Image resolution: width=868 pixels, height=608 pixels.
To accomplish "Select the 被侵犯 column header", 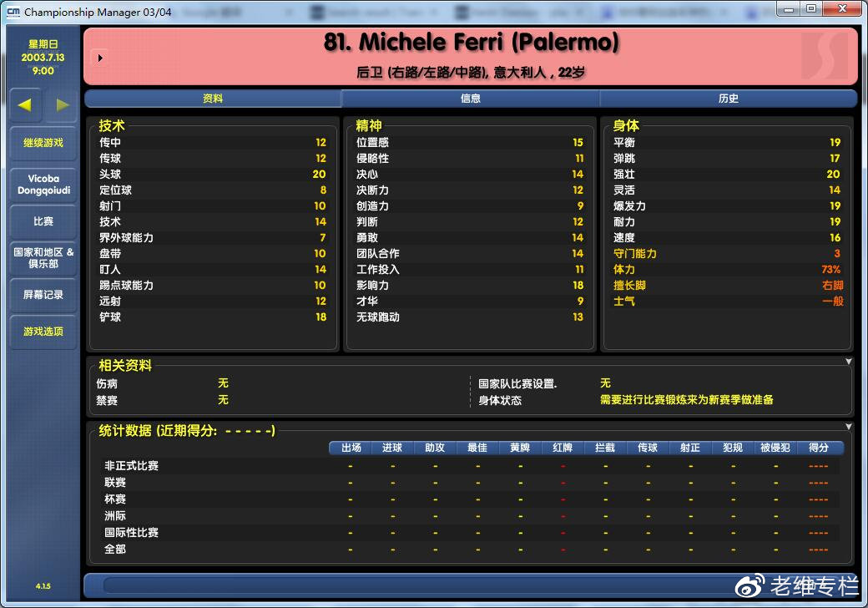I will click(x=775, y=448).
